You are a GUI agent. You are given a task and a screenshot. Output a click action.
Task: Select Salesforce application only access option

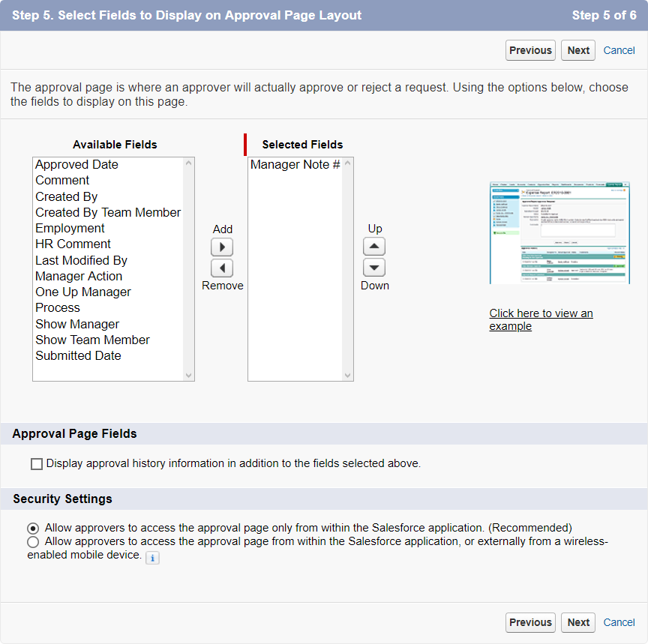tap(33, 528)
